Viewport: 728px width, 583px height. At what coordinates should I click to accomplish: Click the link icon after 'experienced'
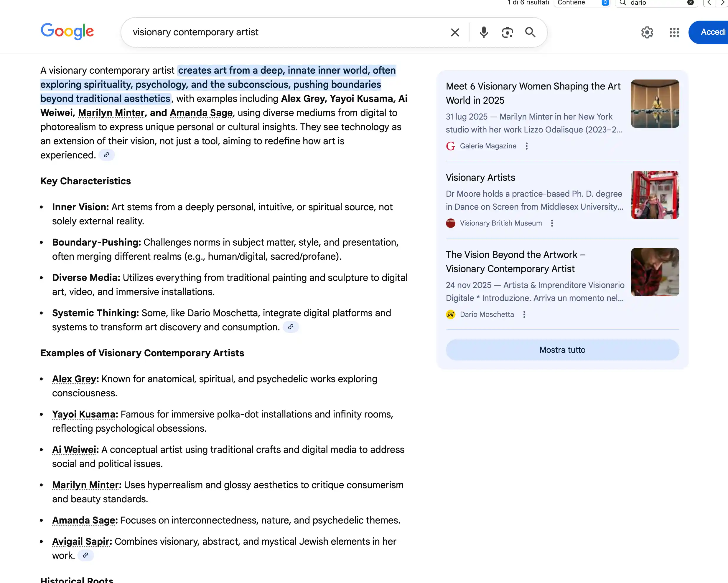[107, 155]
